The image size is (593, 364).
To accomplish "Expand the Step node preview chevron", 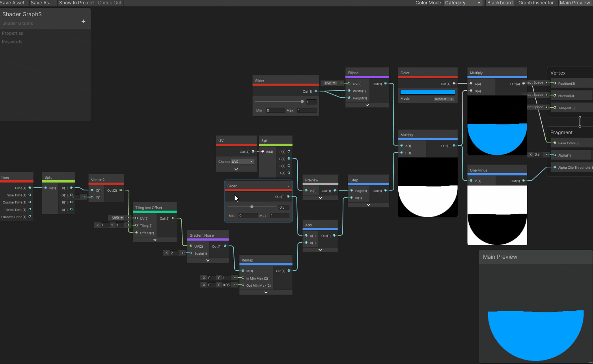I will click(368, 205).
